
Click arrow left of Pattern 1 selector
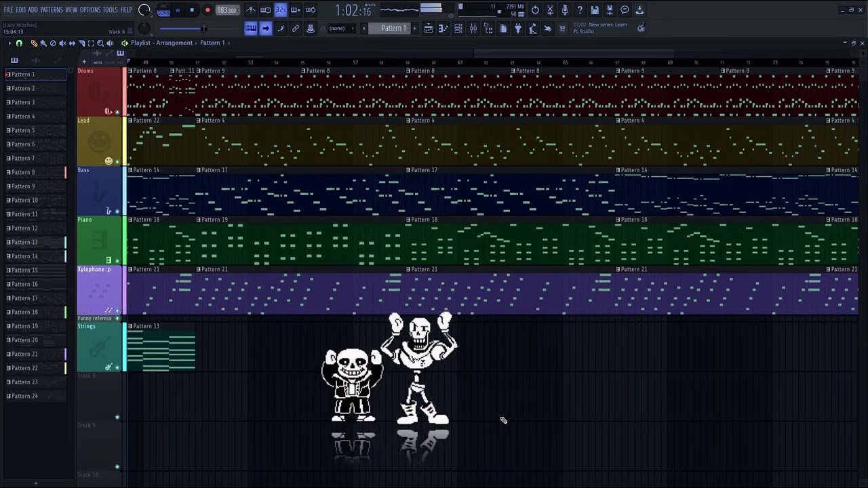coord(364,28)
